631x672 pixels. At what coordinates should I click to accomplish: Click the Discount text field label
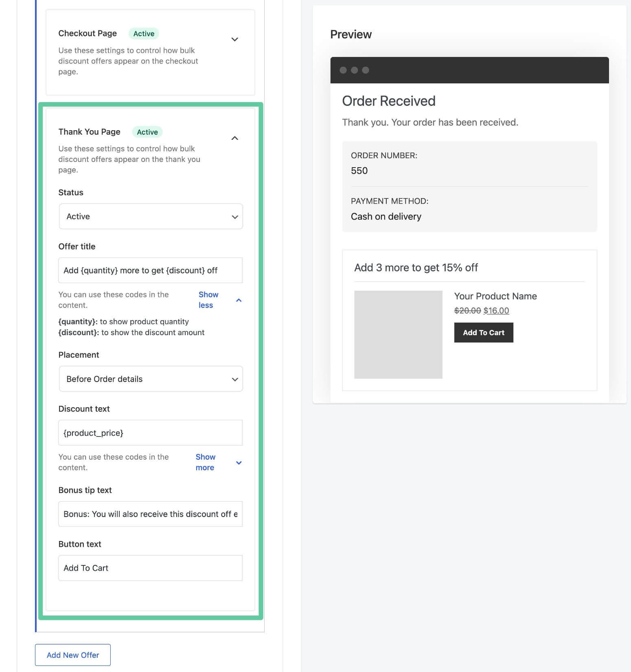click(84, 409)
